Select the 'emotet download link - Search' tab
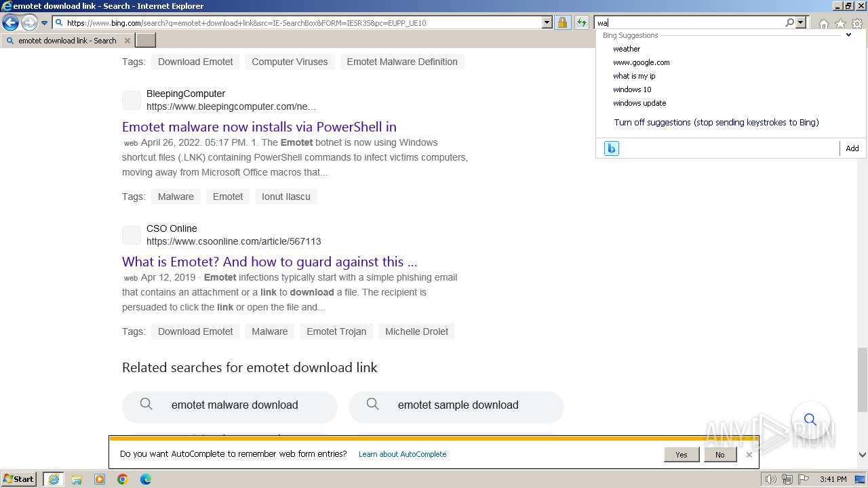The width and height of the screenshot is (868, 488). coord(67,41)
